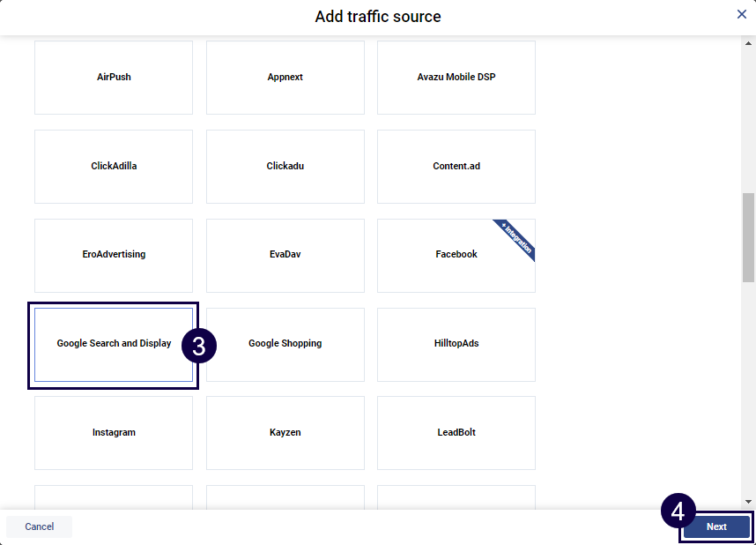This screenshot has width=756, height=545.
Task: Select the LeadBolt tile
Action: tap(456, 433)
